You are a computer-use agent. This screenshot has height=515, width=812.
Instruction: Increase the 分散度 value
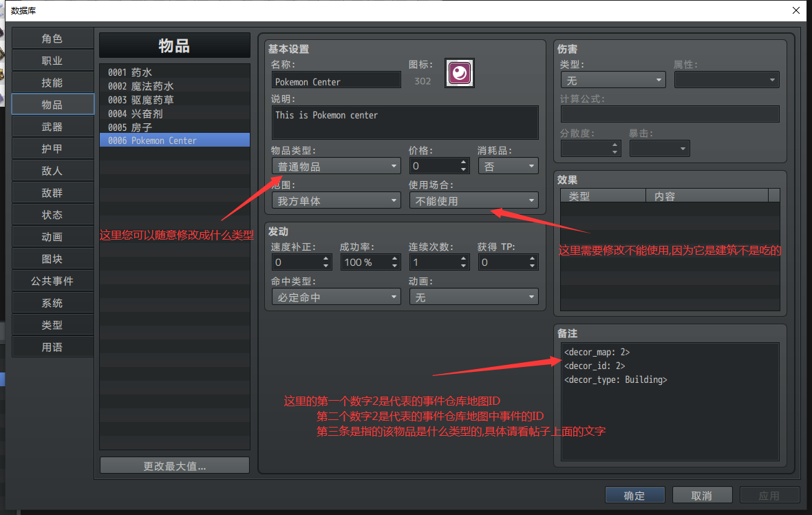(x=615, y=145)
